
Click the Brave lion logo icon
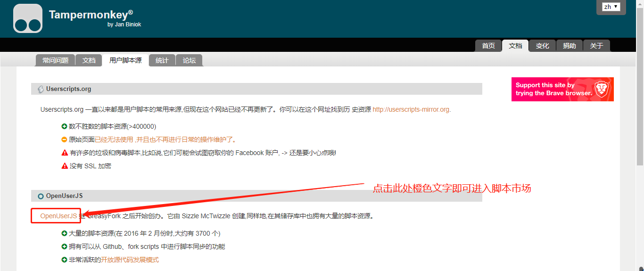pyautogui.click(x=602, y=89)
